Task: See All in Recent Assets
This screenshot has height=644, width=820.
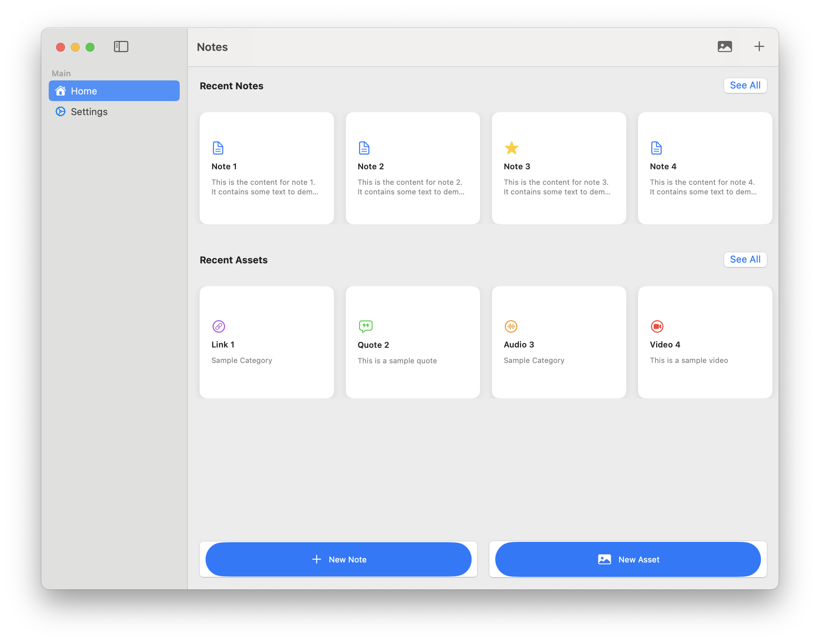Action: pyautogui.click(x=745, y=259)
